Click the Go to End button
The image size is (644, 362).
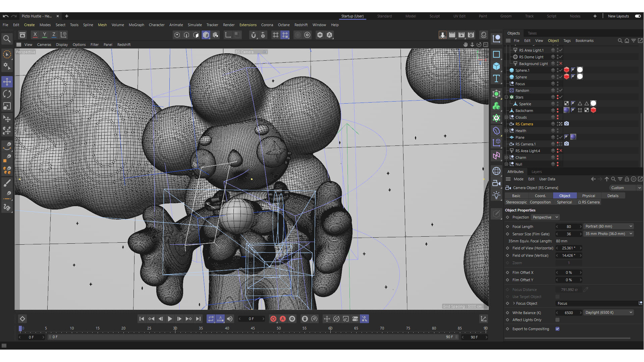tap(198, 319)
